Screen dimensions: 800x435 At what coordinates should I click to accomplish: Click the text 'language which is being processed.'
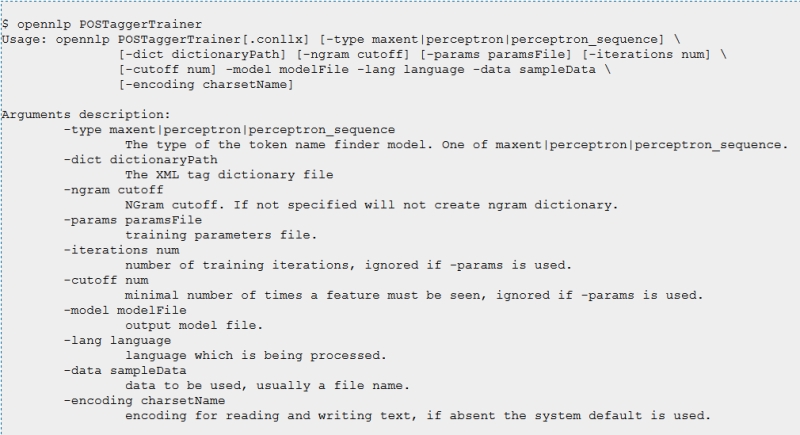(256, 355)
